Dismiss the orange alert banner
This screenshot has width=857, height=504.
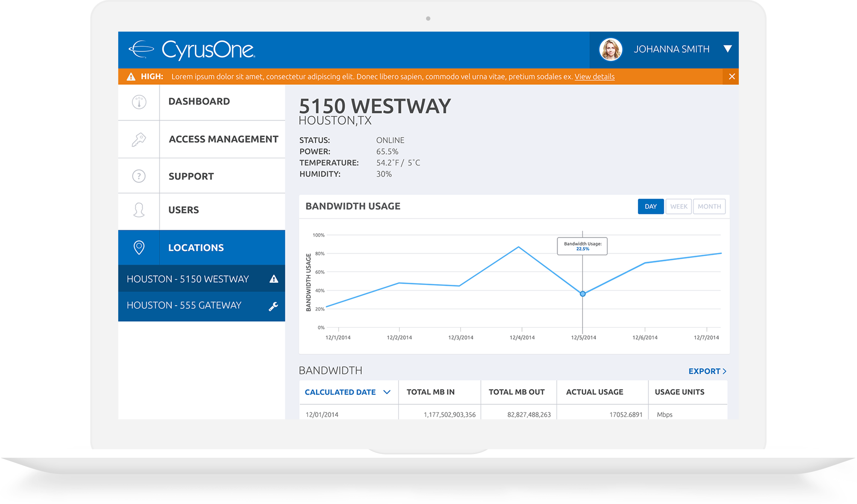(x=732, y=77)
